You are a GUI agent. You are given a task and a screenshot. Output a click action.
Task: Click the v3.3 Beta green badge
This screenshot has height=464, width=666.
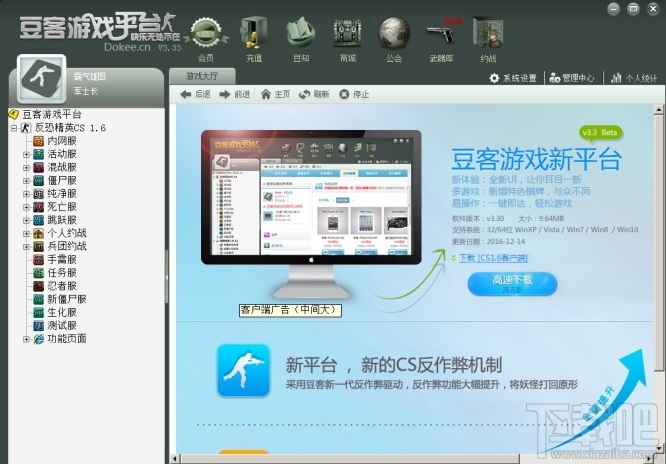(600, 133)
